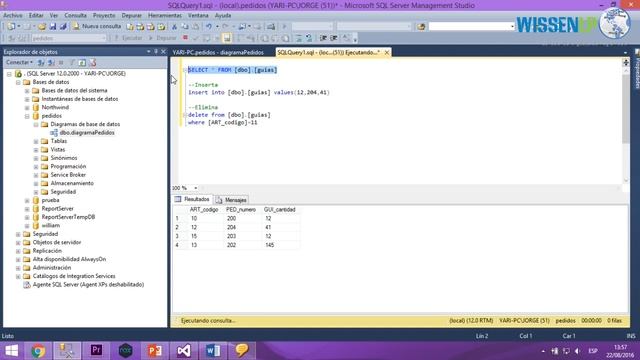The width and height of the screenshot is (640, 360).
Task: Open the Ventana menu
Action: (198, 16)
